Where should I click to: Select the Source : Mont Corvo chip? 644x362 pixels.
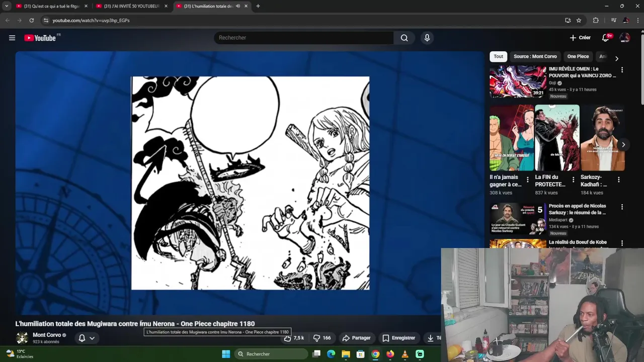535,56
